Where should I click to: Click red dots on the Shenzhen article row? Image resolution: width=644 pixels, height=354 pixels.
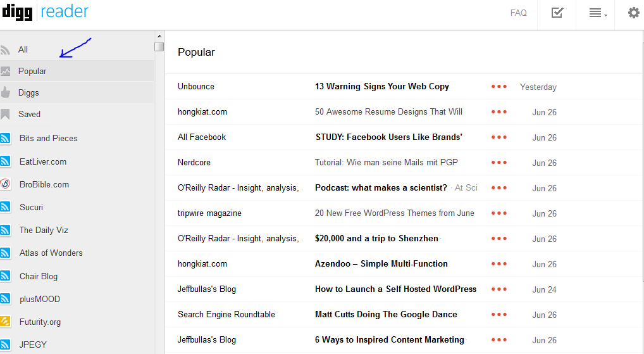(x=499, y=239)
